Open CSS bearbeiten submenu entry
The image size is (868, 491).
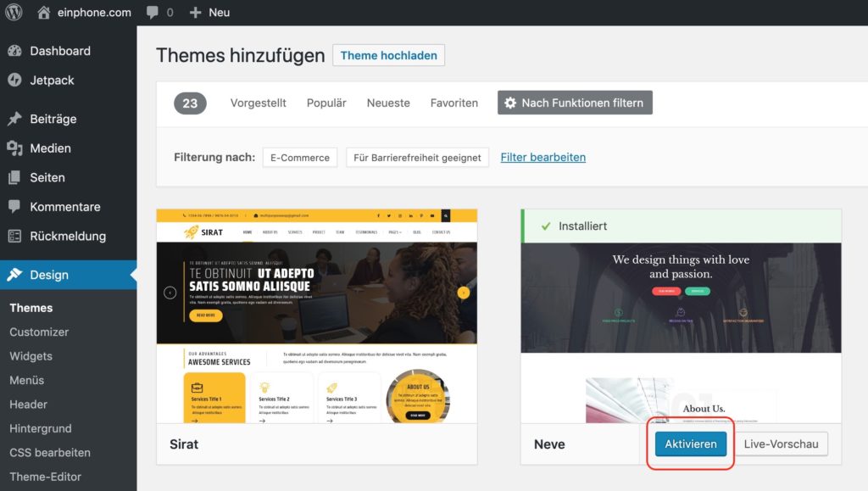pyautogui.click(x=50, y=452)
